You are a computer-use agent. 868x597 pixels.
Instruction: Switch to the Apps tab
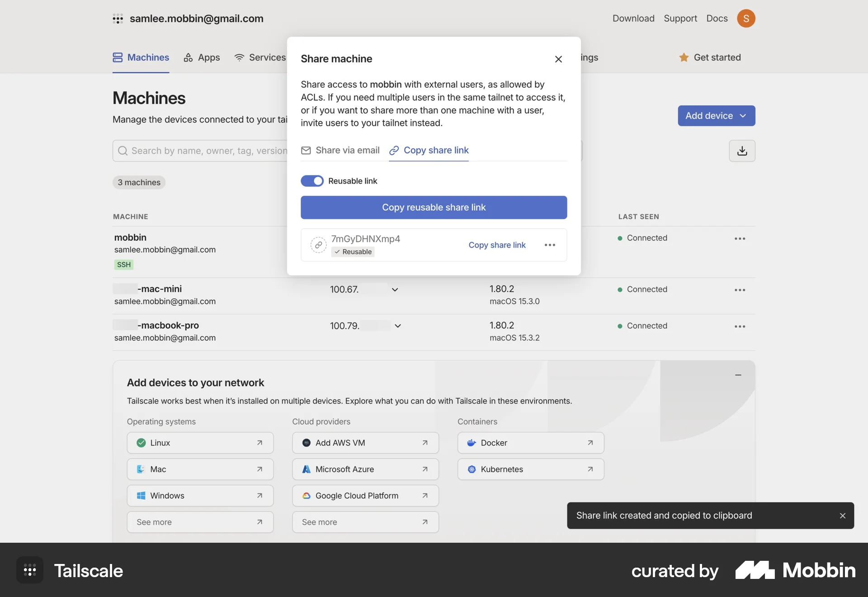pos(202,57)
